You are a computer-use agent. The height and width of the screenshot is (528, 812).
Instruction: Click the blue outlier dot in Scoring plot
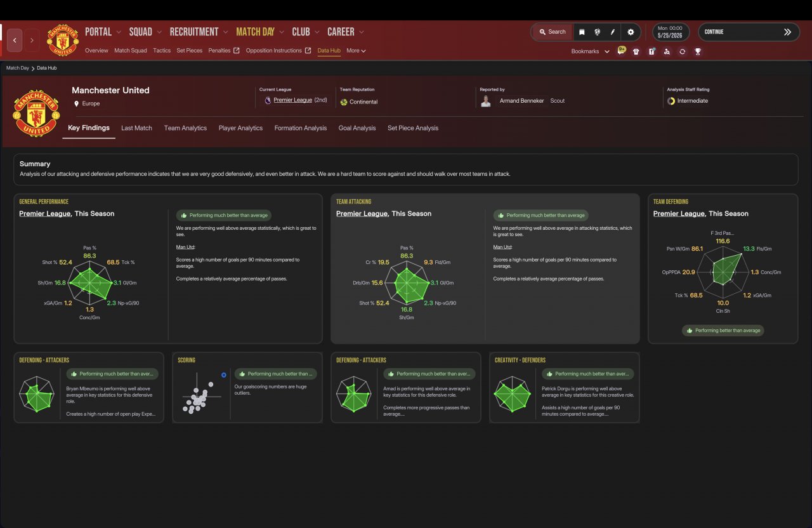(x=224, y=375)
